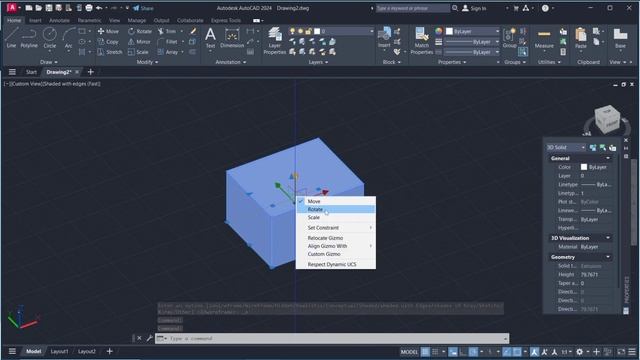The image size is (640, 360).
Task: Click the ViewCube in the viewport
Action: [x=607, y=119]
